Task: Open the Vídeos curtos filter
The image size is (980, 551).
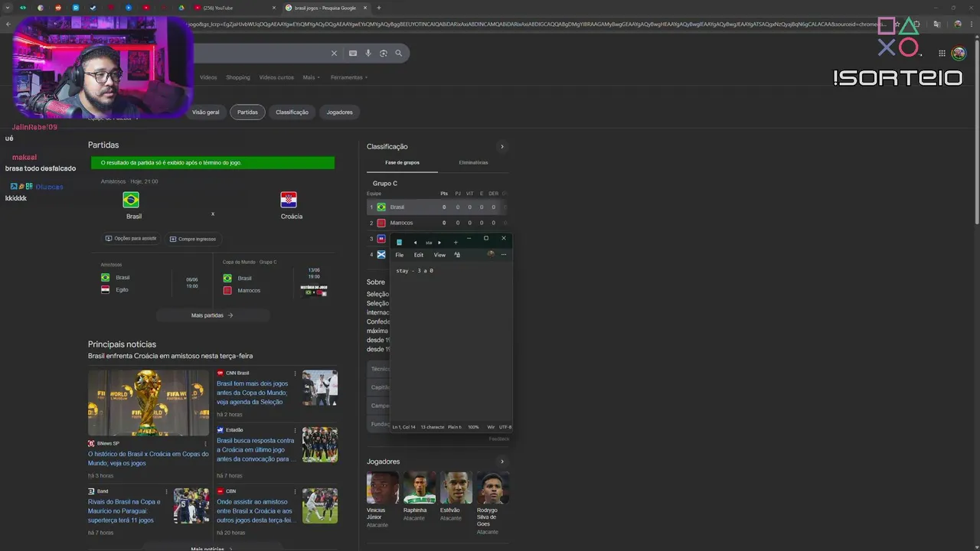Action: pyautogui.click(x=276, y=77)
